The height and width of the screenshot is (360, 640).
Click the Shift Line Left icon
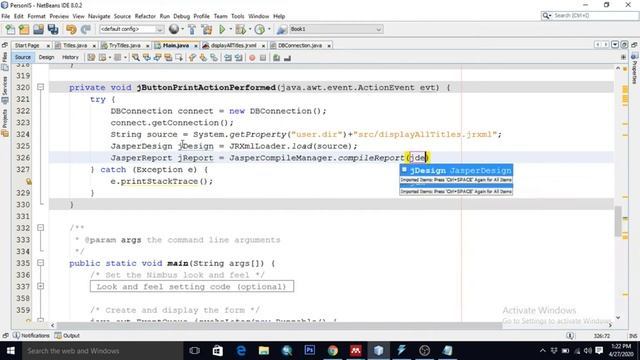pyautogui.click(x=228, y=58)
